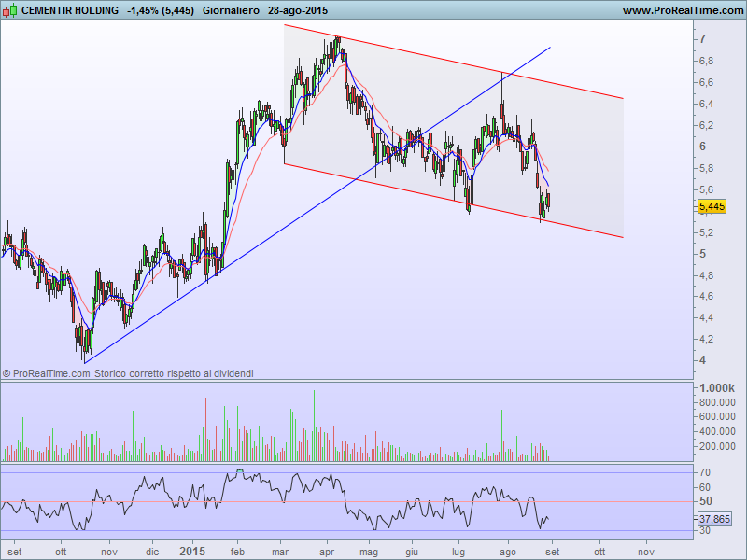Click the 6,6 price level label
The image size is (747, 560).
707,82
